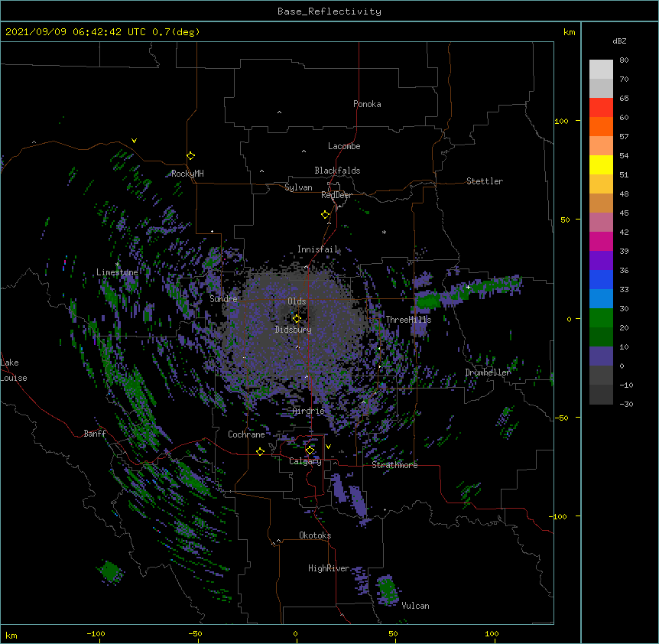
Task: Click the RedDeer city label
Action: click(x=336, y=195)
